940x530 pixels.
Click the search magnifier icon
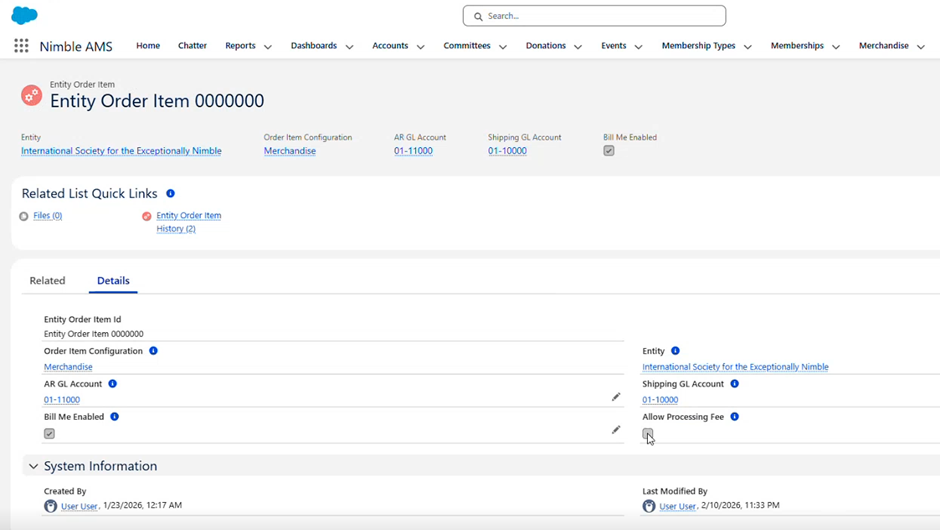point(478,16)
